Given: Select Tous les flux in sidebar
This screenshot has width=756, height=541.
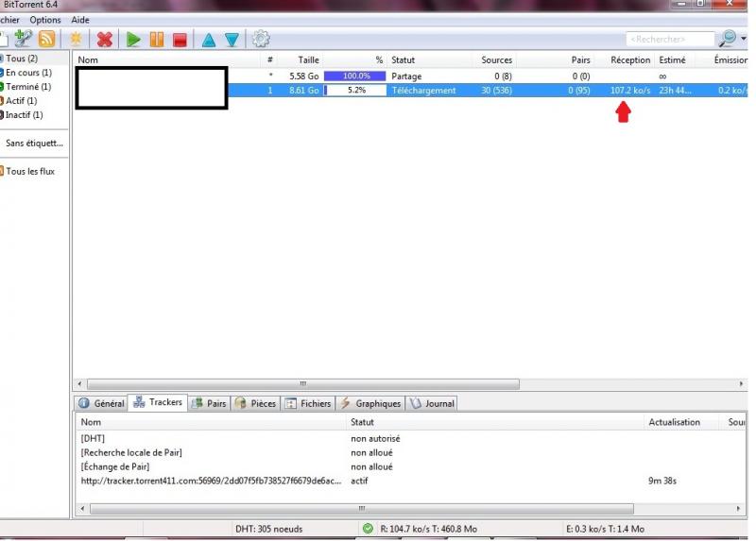Looking at the screenshot, I should (x=29, y=171).
